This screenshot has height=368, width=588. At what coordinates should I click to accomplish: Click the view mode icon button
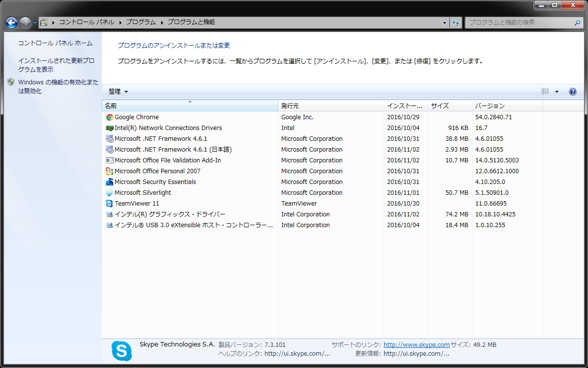coord(545,92)
